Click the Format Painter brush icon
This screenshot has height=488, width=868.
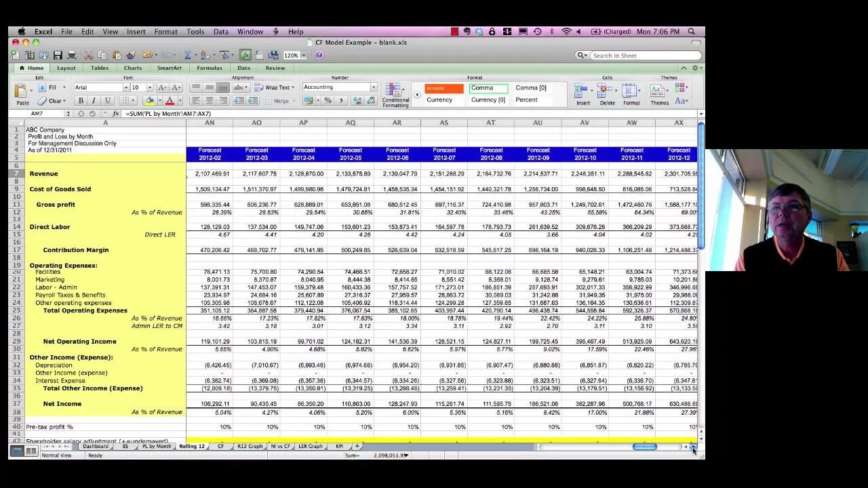click(x=130, y=55)
